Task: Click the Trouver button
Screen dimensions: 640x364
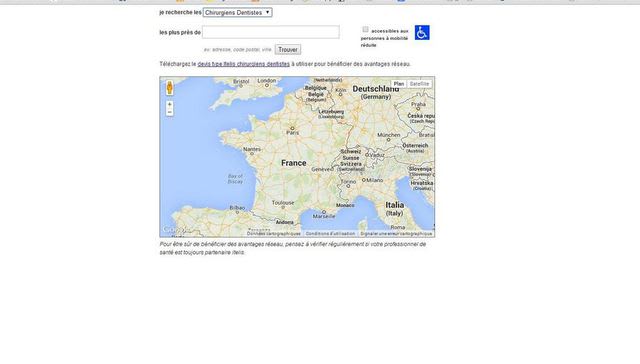Action: point(288,49)
